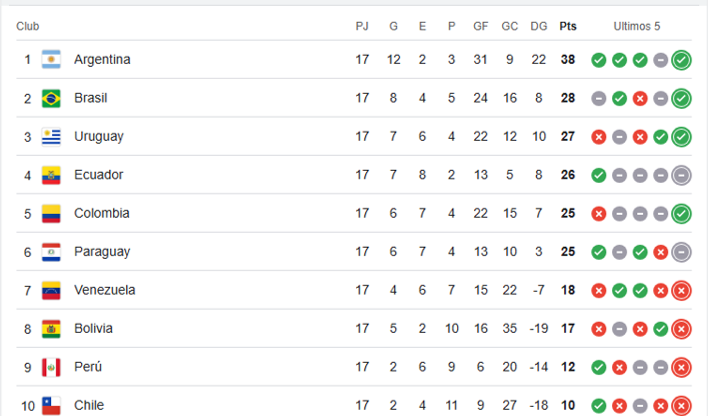708x416 pixels.
Task: Open the Argentina team link
Action: point(102,60)
